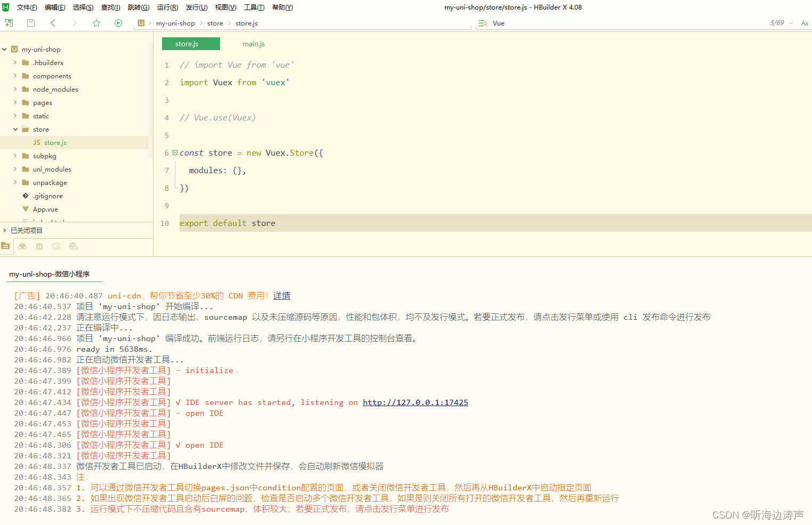The height and width of the screenshot is (525, 812).
Task: Open the debug bug panel
Action: [39, 246]
